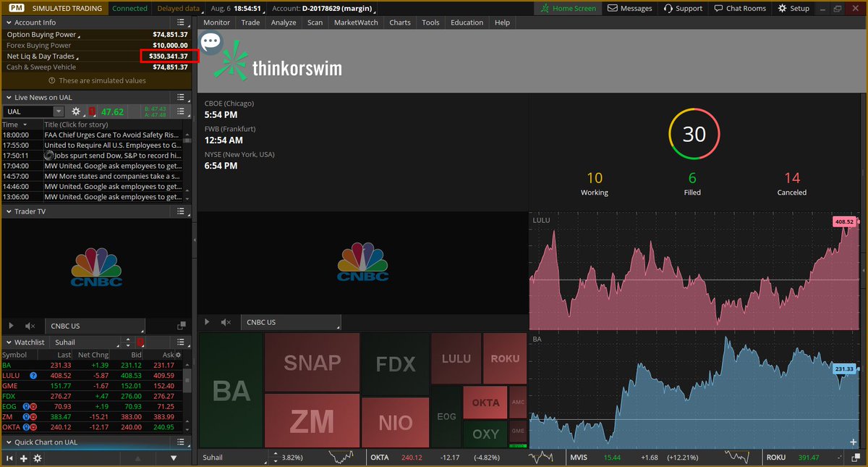Open the Suhail watchlist selector in sidebar
The height and width of the screenshot is (467, 868).
(84, 342)
